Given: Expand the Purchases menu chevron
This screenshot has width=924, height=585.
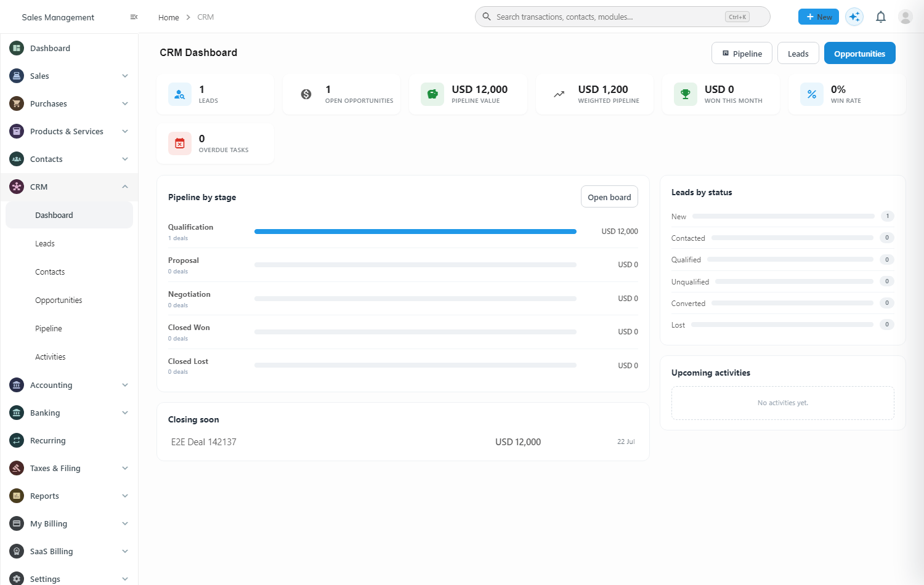Looking at the screenshot, I should point(125,103).
